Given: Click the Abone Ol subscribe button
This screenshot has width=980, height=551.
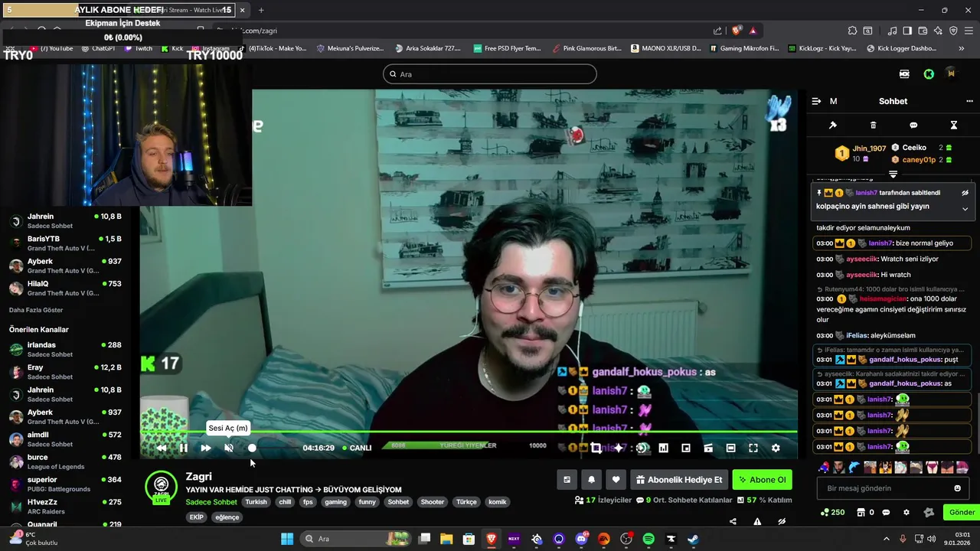Looking at the screenshot, I should (x=762, y=480).
